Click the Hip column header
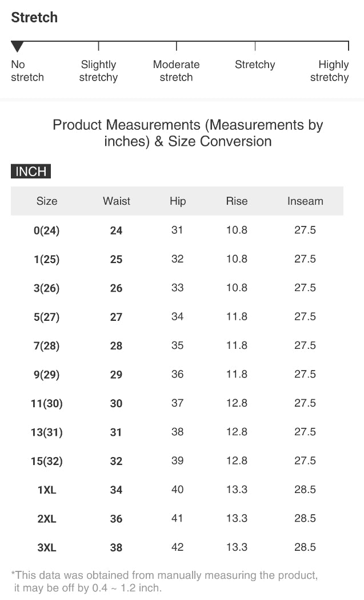This screenshot has height=600, width=364. pos(178,201)
